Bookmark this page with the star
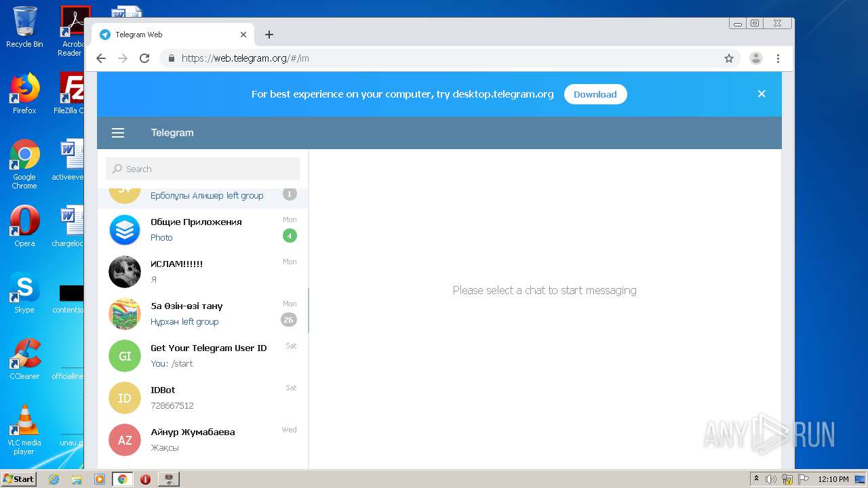 click(729, 58)
